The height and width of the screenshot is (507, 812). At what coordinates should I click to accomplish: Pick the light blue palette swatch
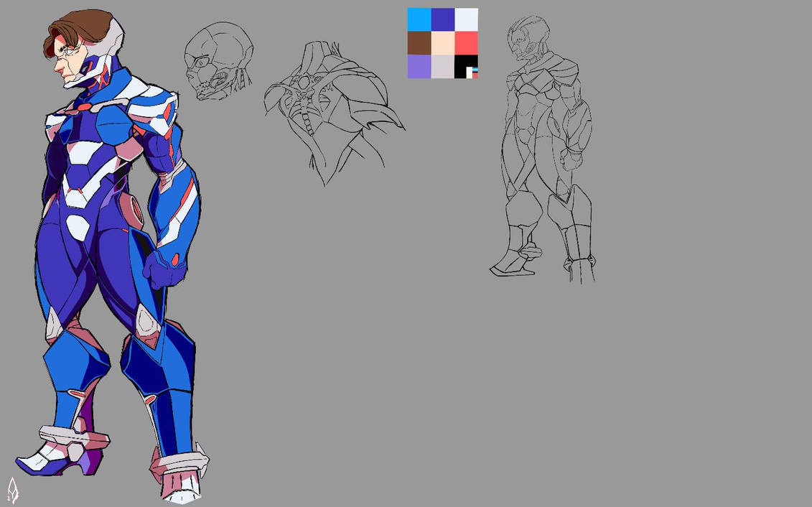click(419, 19)
